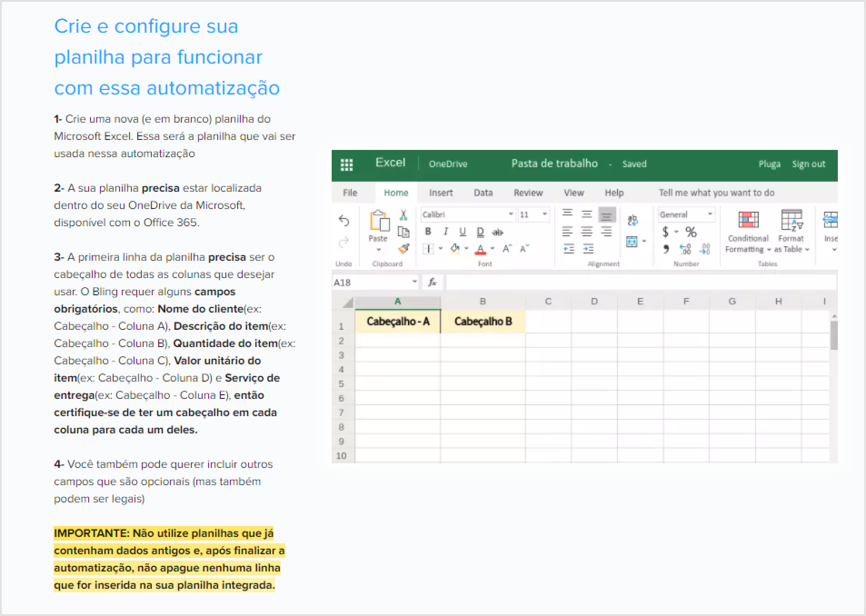Click the Pasta de trabalho file name

tap(554, 164)
